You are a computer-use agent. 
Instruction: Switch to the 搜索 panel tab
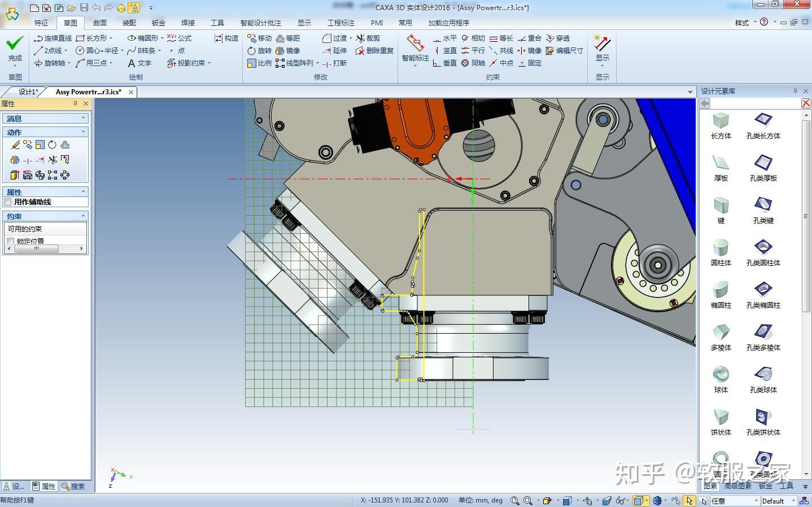(74, 486)
